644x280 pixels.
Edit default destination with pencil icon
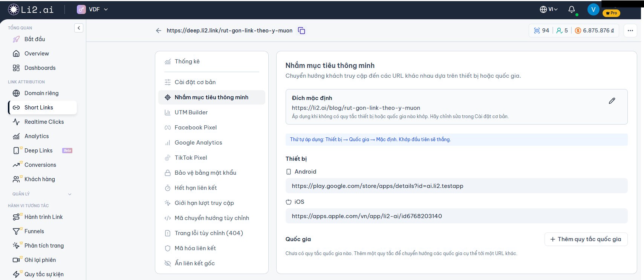coord(612,101)
